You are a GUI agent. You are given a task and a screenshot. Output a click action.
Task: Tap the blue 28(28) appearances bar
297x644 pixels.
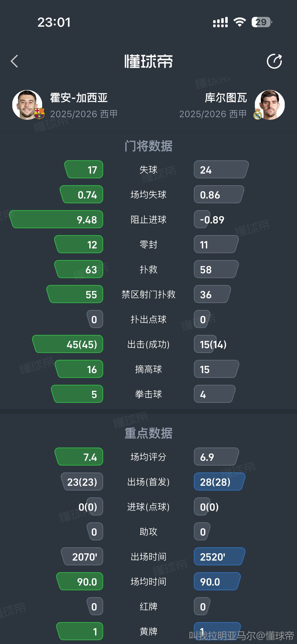[219, 482]
